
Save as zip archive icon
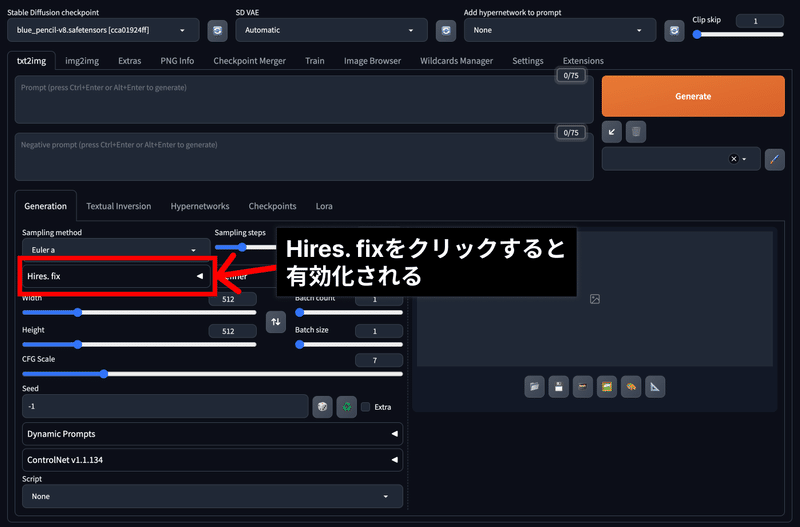[583, 387]
